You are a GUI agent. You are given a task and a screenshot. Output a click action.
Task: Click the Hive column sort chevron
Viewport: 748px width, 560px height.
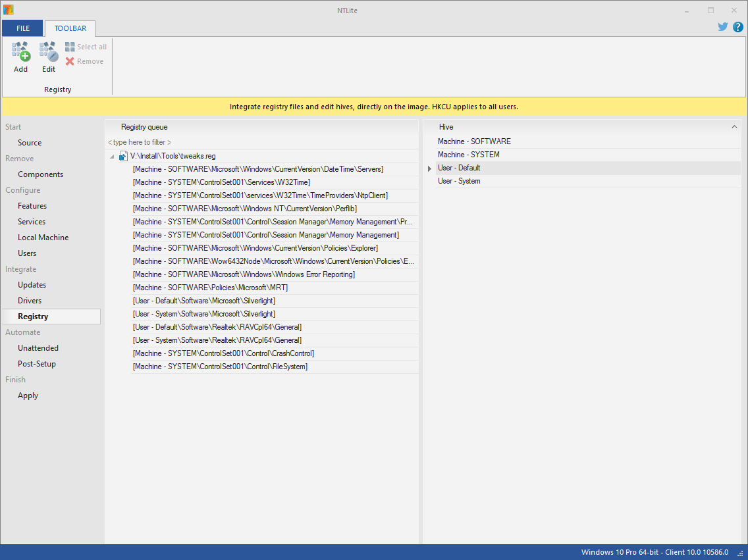735,127
